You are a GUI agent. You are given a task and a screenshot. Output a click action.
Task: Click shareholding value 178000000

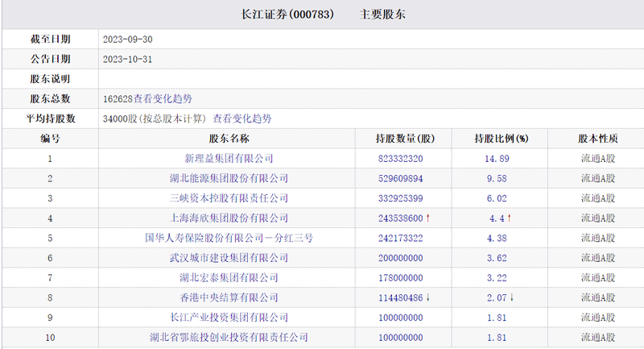pos(400,278)
